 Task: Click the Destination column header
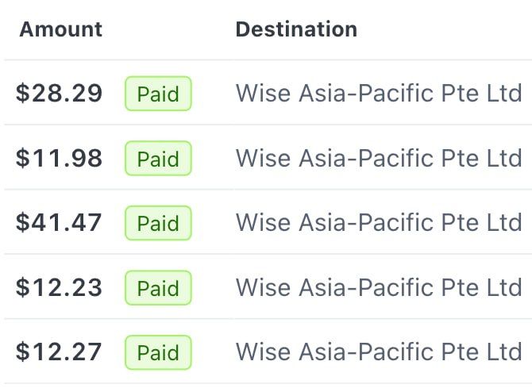point(296,30)
